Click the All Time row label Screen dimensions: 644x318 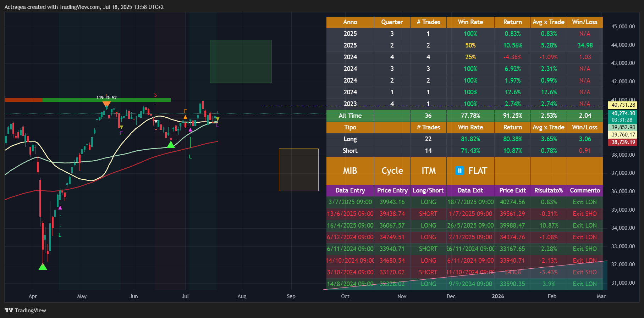point(350,116)
